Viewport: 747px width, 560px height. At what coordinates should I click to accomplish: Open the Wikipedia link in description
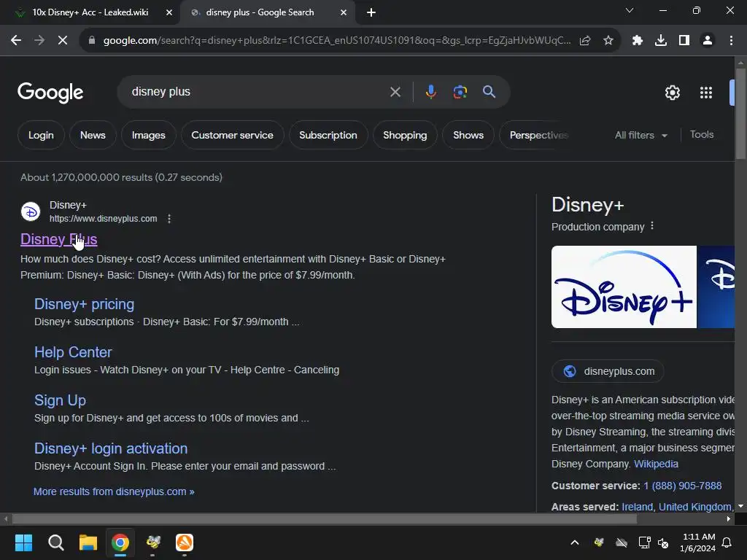tap(656, 464)
